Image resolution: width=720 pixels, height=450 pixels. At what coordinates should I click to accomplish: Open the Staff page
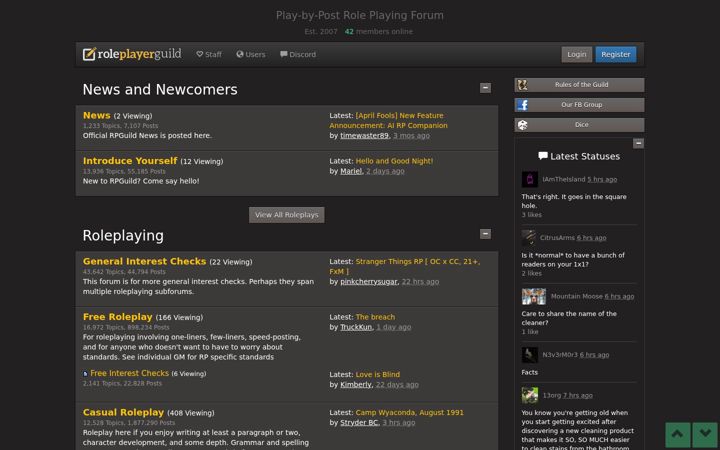click(x=209, y=54)
